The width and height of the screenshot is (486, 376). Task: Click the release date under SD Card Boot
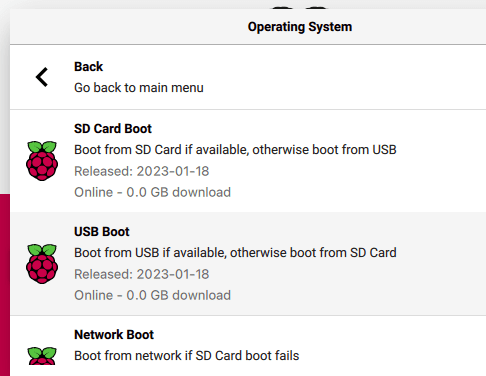coord(142,171)
